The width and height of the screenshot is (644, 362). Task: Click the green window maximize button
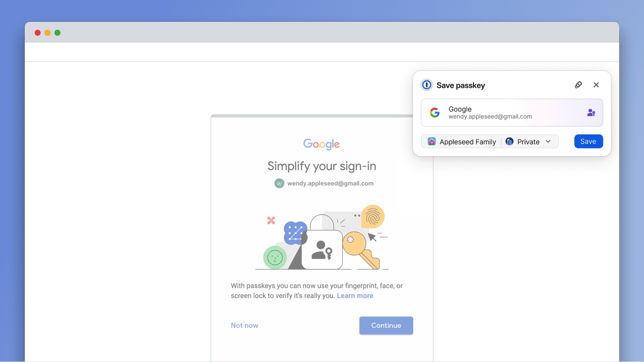click(57, 33)
